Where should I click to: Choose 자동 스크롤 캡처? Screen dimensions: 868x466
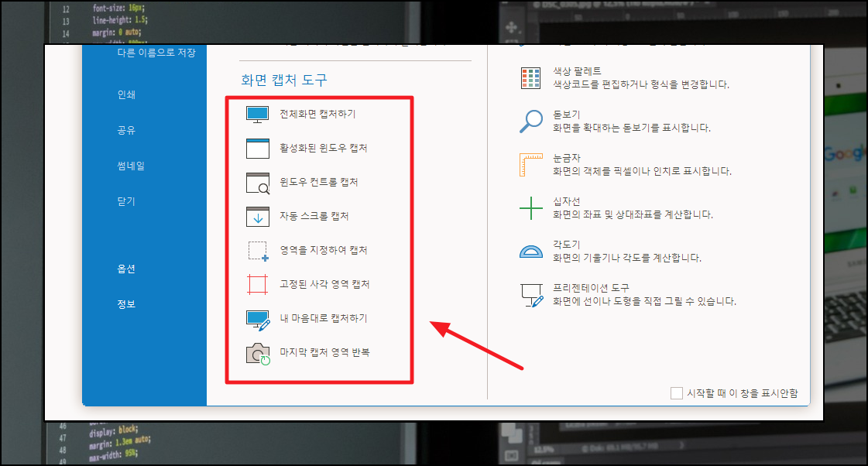coord(314,216)
